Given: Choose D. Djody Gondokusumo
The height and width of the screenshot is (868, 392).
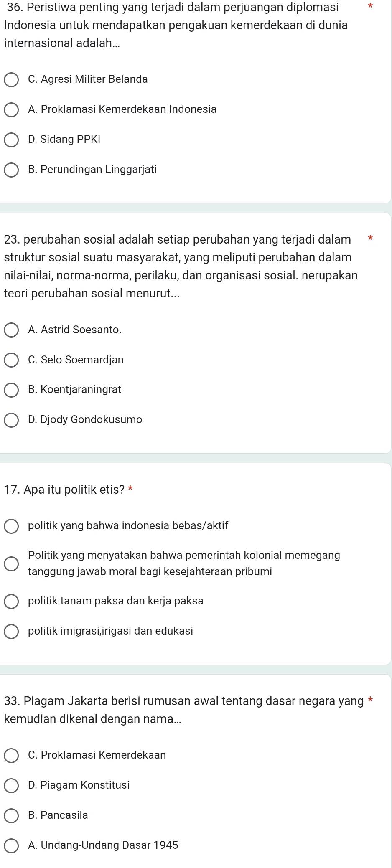Looking at the screenshot, I should coord(11,420).
